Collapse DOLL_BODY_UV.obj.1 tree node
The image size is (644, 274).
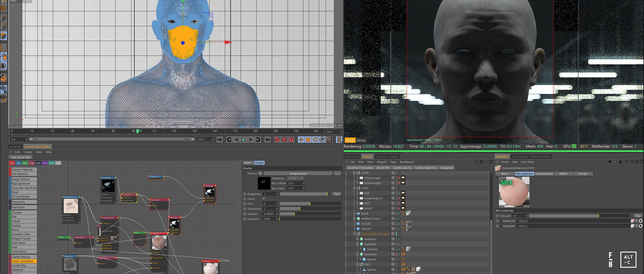tap(354, 234)
